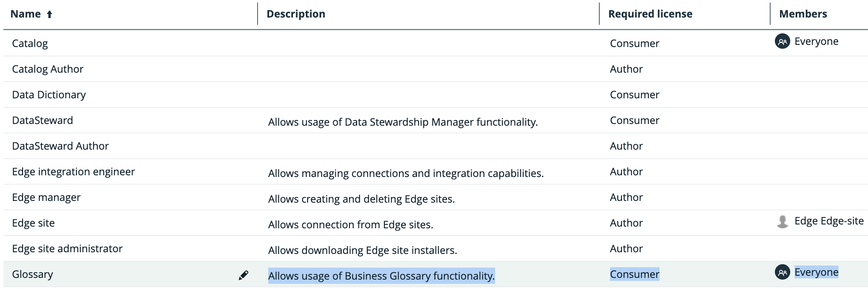Open the Edge site administrator role
The width and height of the screenshot is (868, 289).
[x=67, y=248]
